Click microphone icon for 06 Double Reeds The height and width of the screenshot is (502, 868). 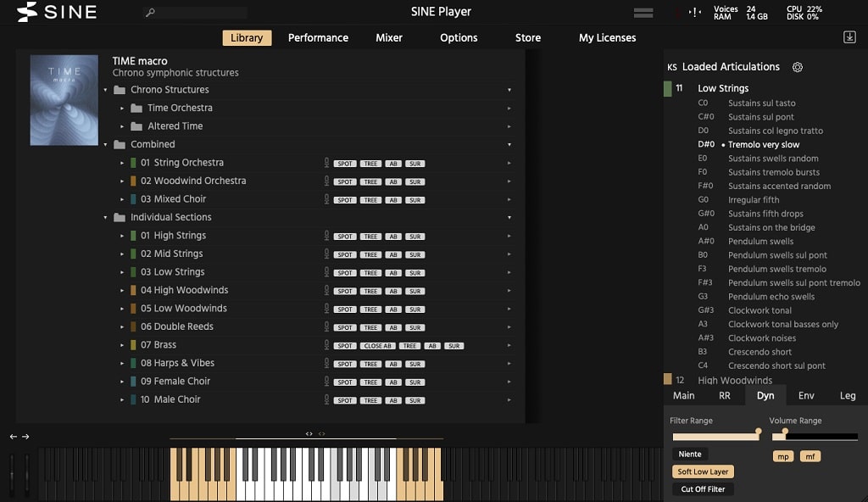326,326
